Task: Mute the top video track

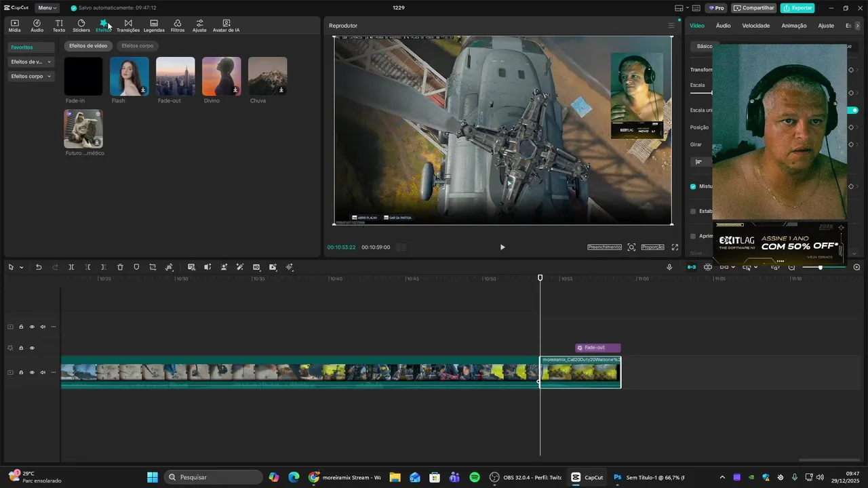Action: (43, 327)
